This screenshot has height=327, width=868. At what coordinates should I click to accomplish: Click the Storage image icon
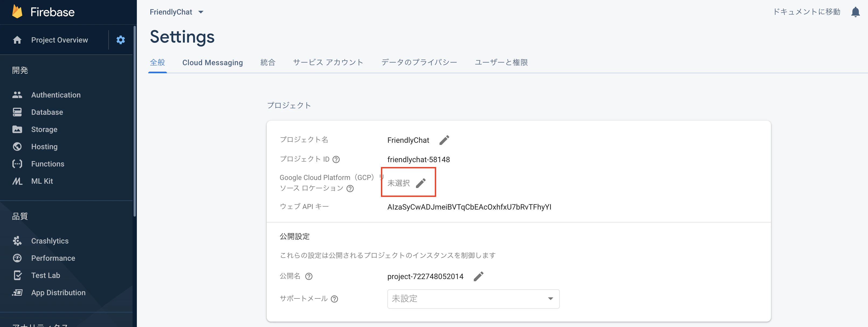pos(17,129)
